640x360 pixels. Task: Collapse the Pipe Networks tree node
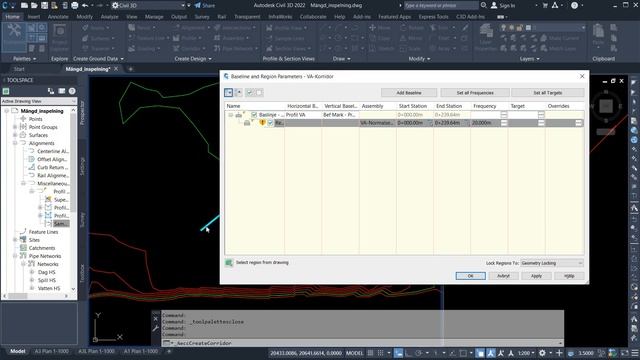[x=15, y=256]
